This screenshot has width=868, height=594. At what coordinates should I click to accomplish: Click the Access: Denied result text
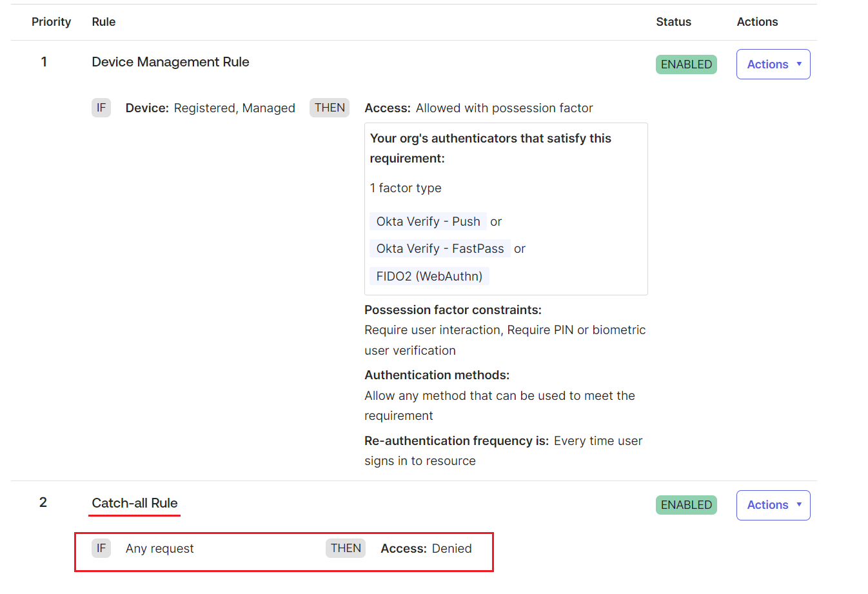point(424,548)
